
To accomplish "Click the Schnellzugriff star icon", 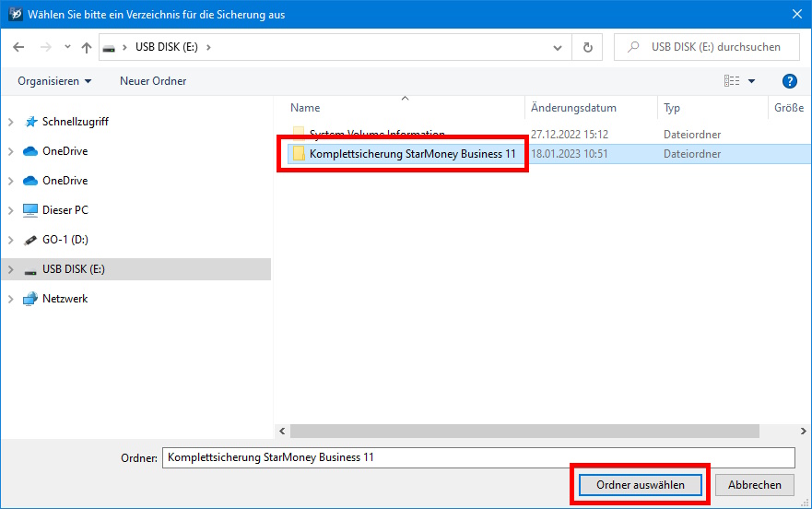I will click(31, 122).
